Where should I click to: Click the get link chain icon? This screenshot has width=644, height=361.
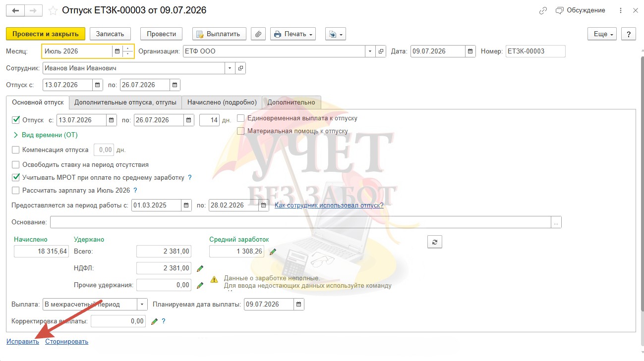pos(543,10)
